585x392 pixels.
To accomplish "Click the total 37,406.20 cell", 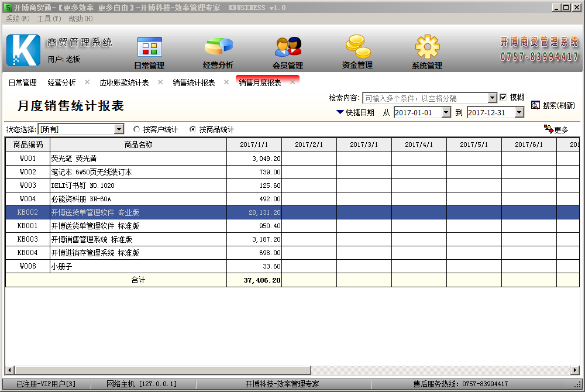I will (x=254, y=280).
